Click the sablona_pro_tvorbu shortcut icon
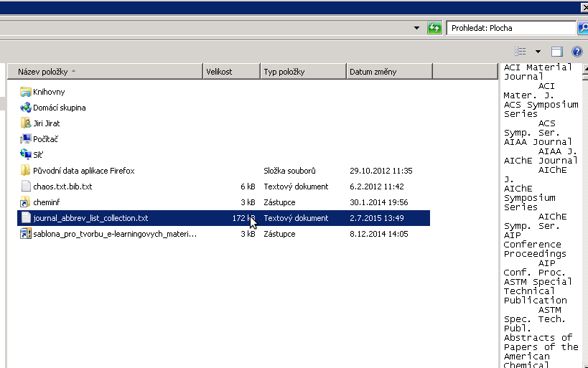Image resolution: width=588 pixels, height=368 pixels. (26, 233)
